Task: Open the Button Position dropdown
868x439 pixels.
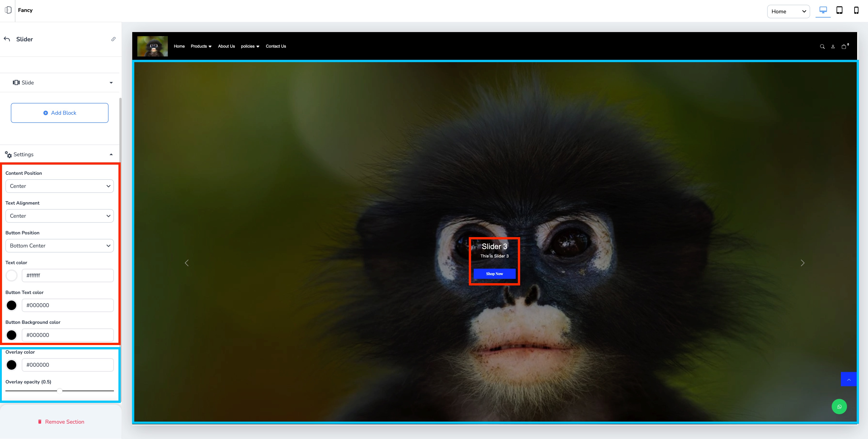Action: (60, 245)
